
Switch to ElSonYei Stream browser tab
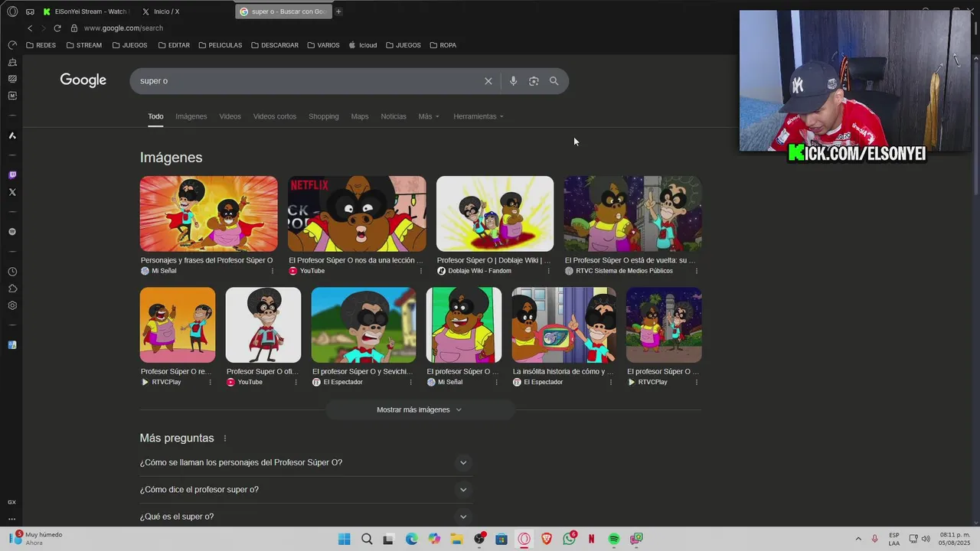click(86, 11)
